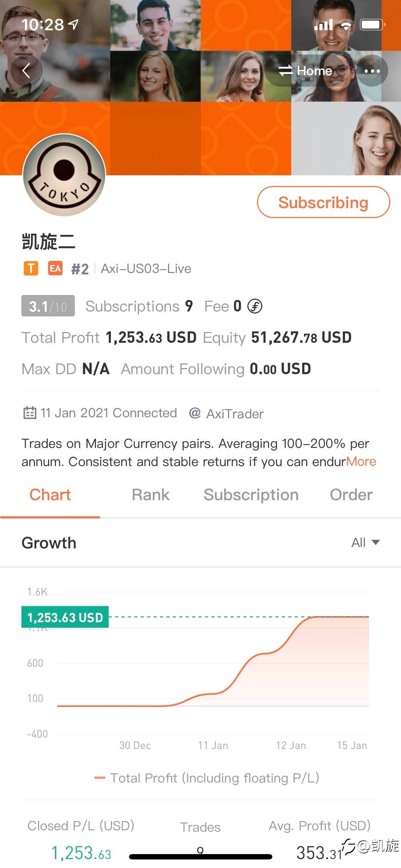
Task: Switch to the Subscription tab
Action: coord(251,495)
